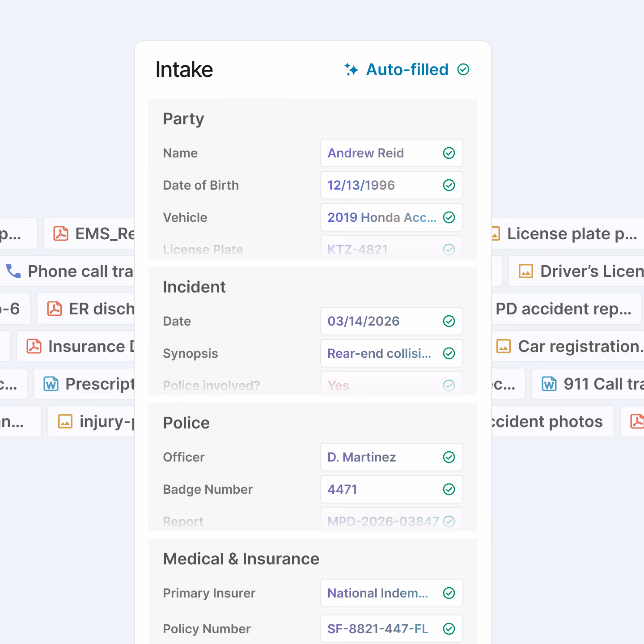The image size is (644, 644).
Task: Click the checkmark next to Auto-filled
Action: pyautogui.click(x=463, y=69)
